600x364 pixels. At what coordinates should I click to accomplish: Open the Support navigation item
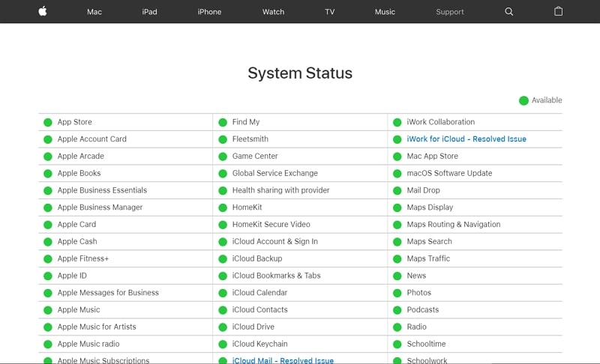pos(450,12)
